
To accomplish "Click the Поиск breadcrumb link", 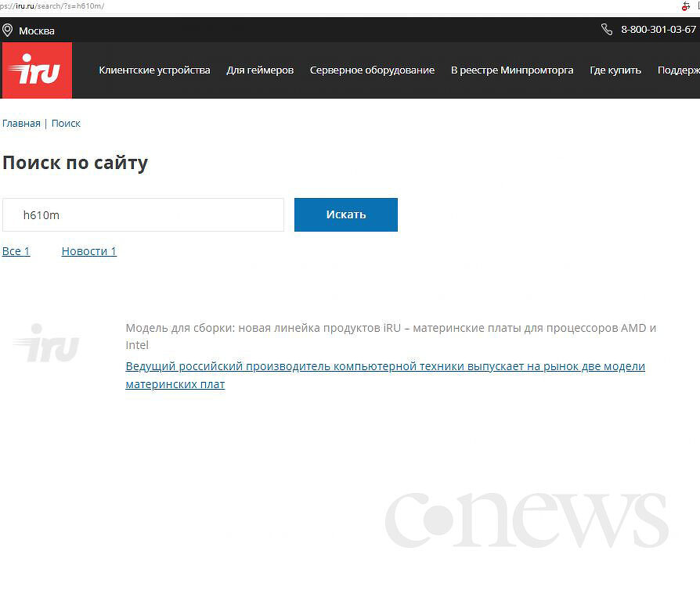I will click(66, 124).
